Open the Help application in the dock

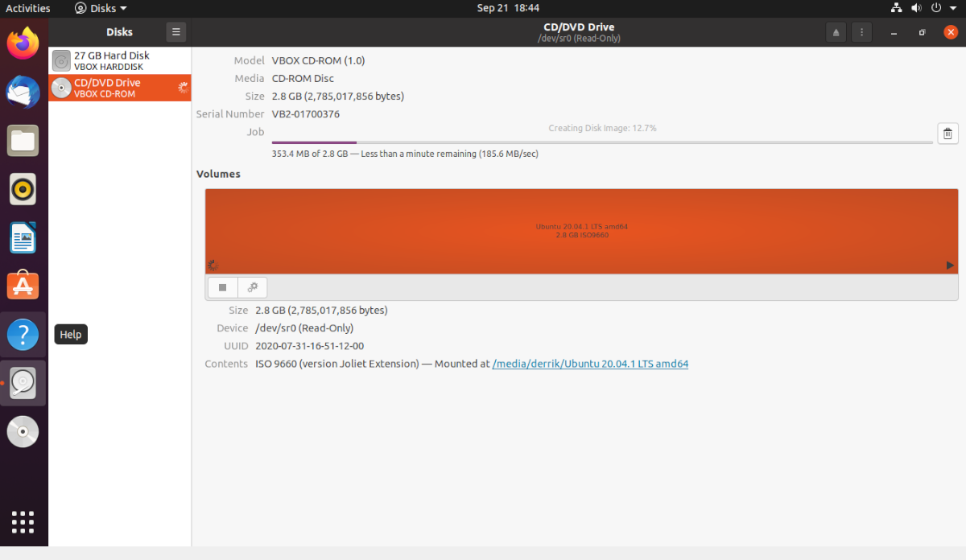point(23,334)
